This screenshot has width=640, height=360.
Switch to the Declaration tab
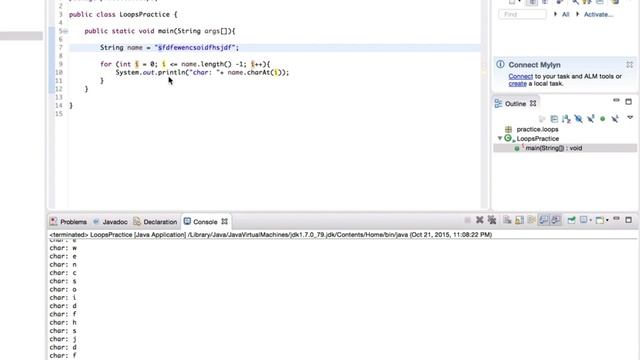[x=155, y=222]
